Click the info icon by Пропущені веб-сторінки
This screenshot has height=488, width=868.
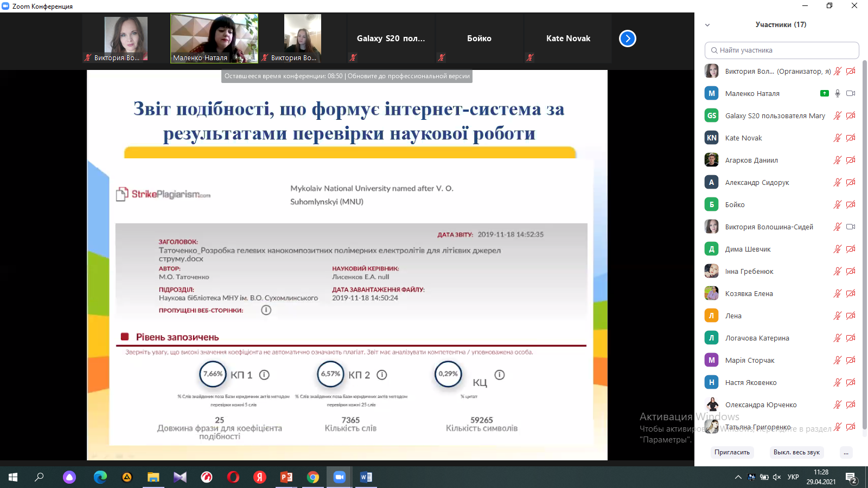point(266,310)
